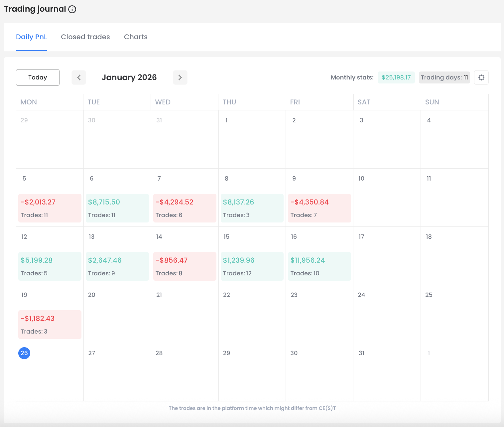
Task: Open the January 14 losing day cell
Action: pos(185,266)
